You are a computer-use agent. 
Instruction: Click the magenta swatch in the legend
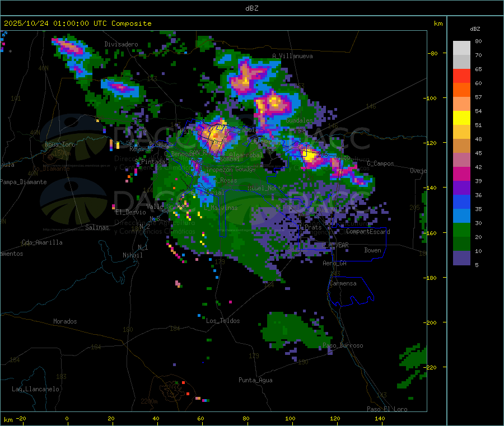[461, 174]
